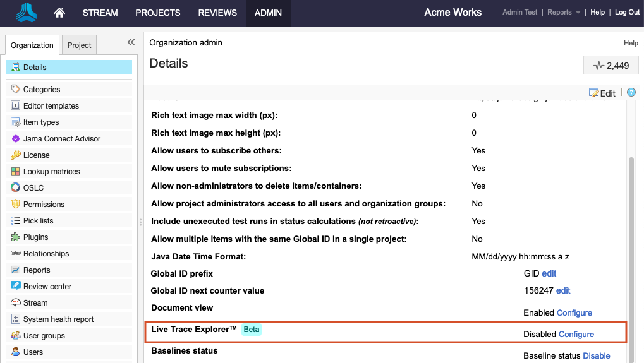Select Lookup matrices in the sidebar
The height and width of the screenshot is (363, 644).
pyautogui.click(x=69, y=171)
